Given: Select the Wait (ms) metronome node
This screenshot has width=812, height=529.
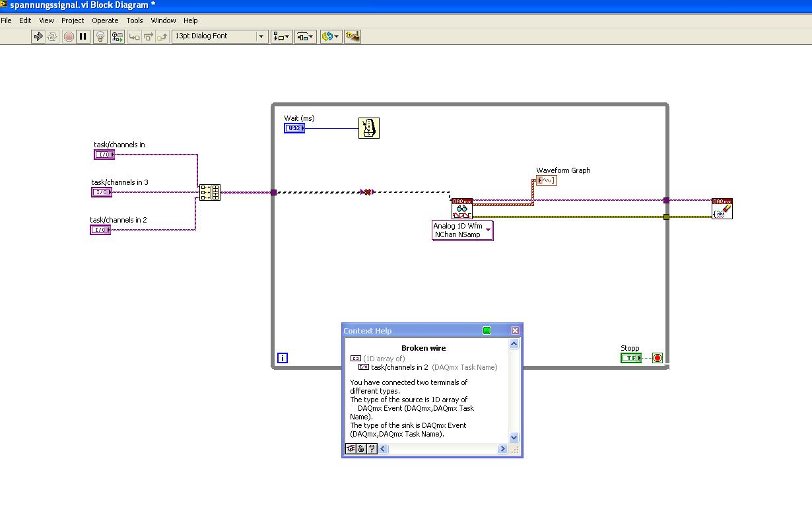Looking at the screenshot, I should point(369,128).
